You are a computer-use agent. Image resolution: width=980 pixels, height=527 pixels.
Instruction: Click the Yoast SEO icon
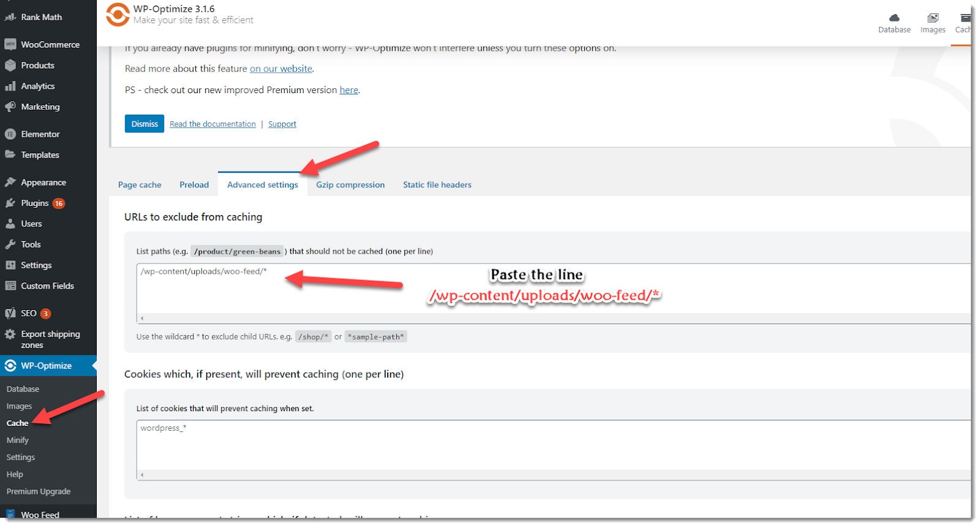[x=10, y=313]
